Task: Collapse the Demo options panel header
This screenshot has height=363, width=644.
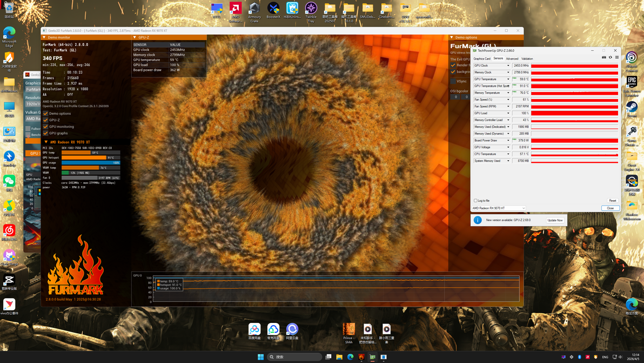Action: (x=452, y=37)
